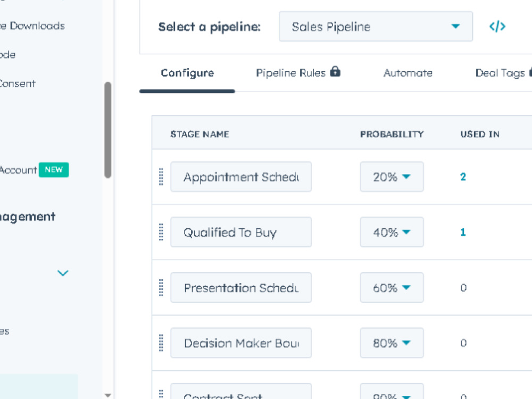Click the scroll-down arrow in sidebar
532x399 pixels.
click(x=108, y=395)
